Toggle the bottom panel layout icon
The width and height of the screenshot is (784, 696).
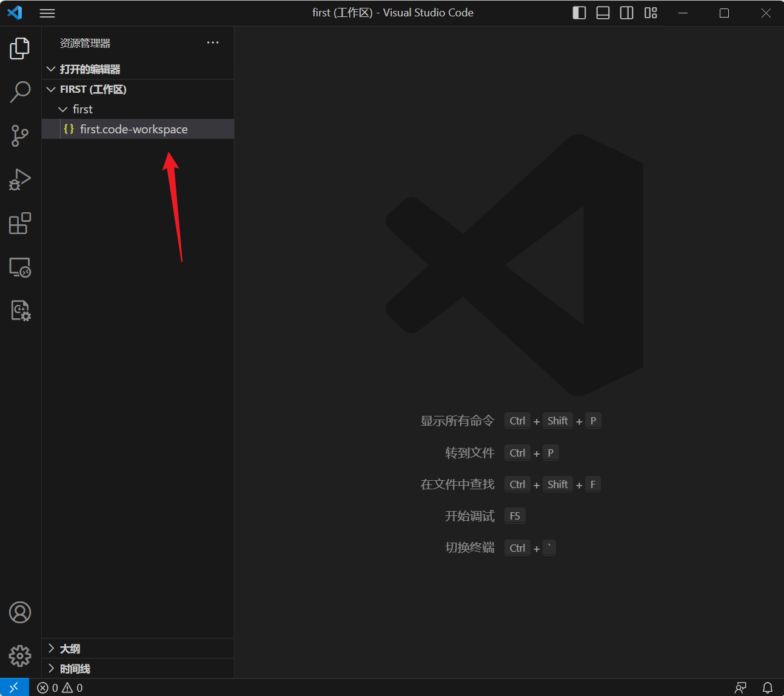click(x=603, y=13)
